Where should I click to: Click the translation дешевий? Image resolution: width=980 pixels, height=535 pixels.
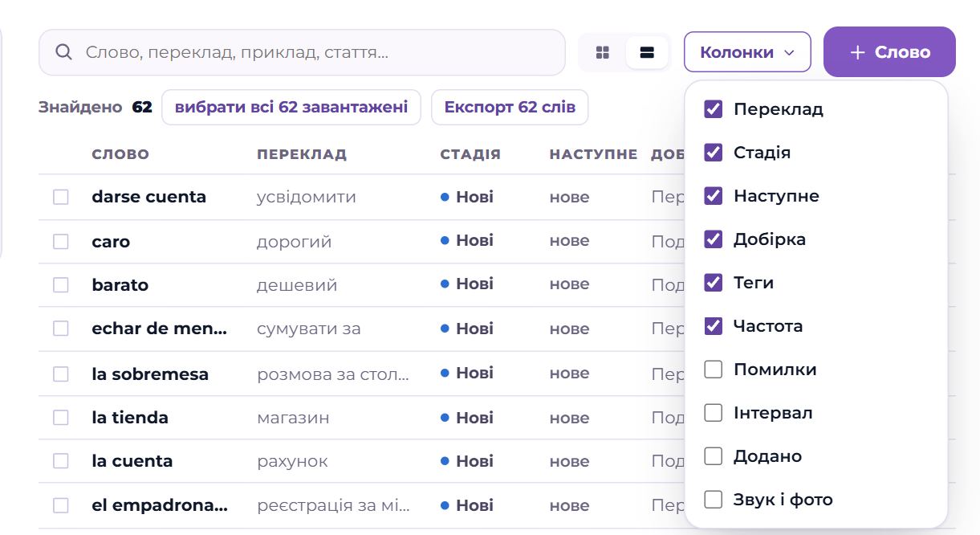coord(297,285)
